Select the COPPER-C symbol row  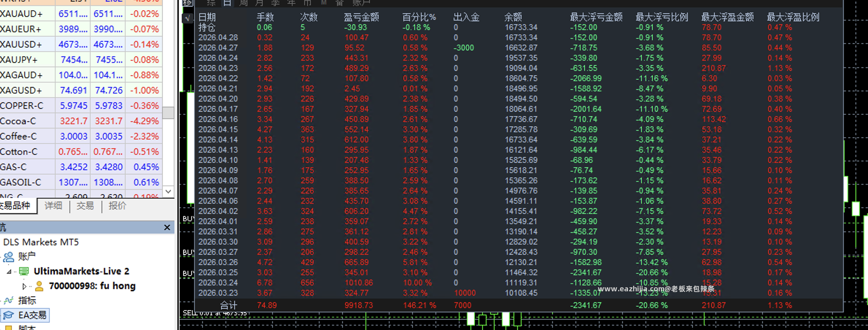click(81, 105)
